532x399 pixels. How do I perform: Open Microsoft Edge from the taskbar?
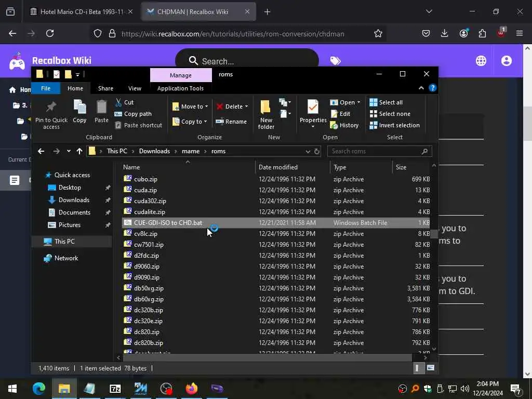pyautogui.click(x=38, y=389)
